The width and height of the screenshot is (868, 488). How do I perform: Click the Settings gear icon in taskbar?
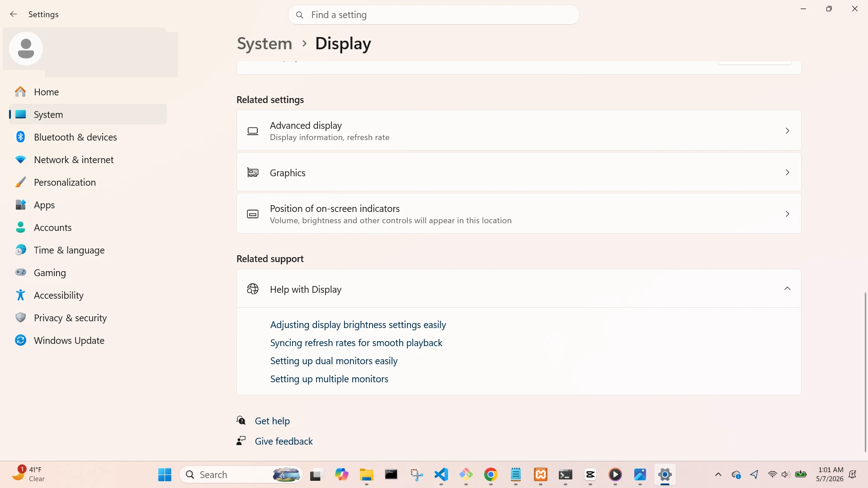click(x=665, y=474)
